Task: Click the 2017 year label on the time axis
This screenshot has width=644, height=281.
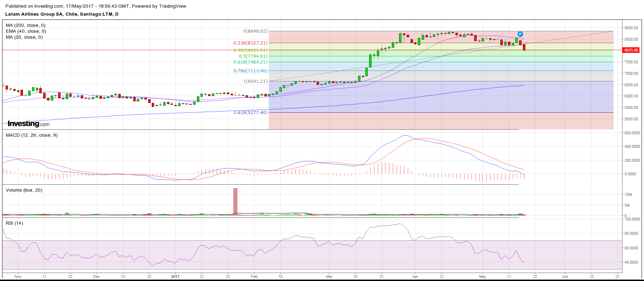Action: [x=175, y=277]
